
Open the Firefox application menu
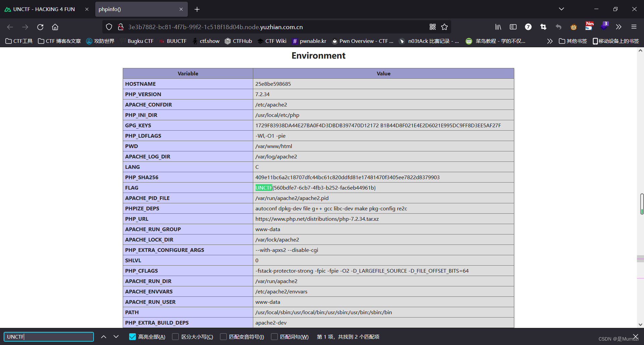[634, 27]
